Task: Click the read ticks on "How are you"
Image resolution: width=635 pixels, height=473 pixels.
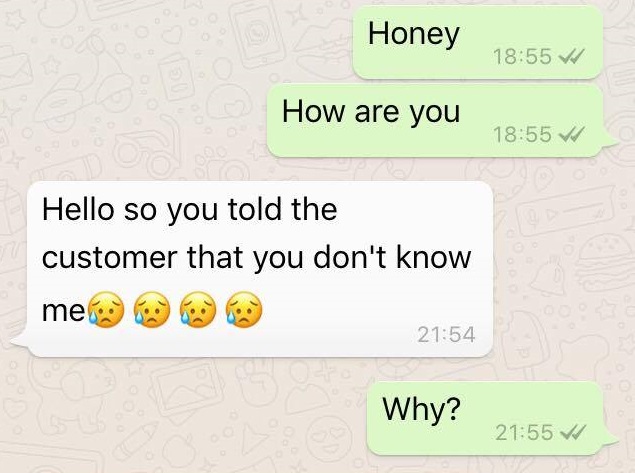Action: tap(571, 134)
